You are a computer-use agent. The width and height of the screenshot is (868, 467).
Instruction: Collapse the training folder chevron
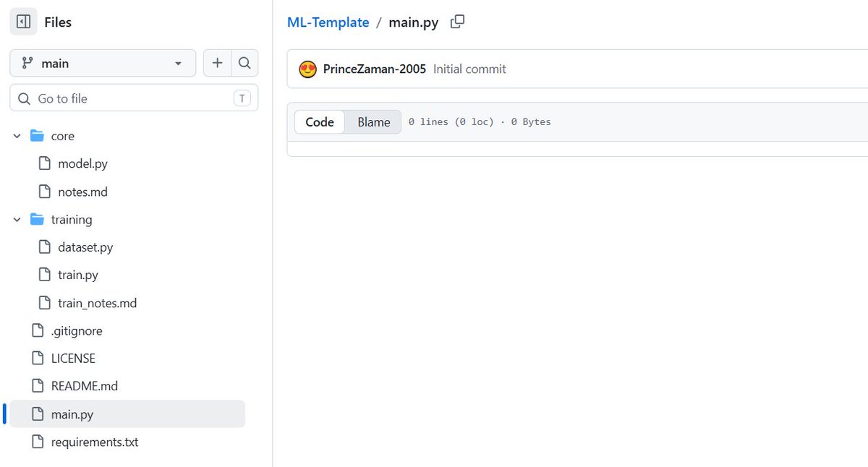17,219
